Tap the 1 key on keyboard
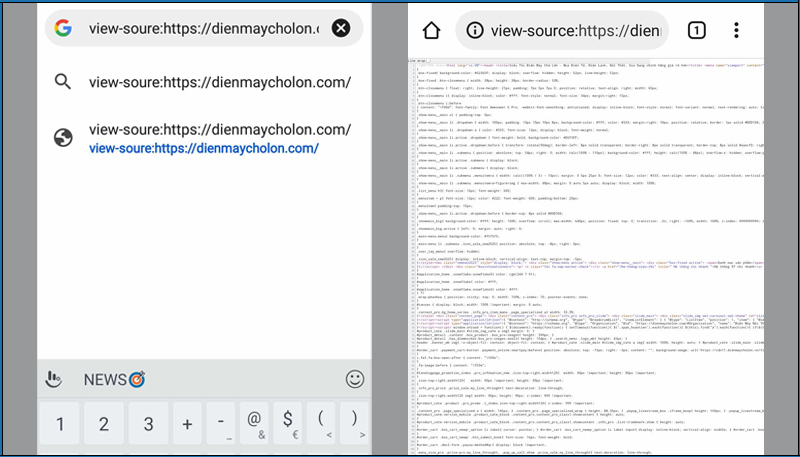The width and height of the screenshot is (800, 457). [60, 423]
